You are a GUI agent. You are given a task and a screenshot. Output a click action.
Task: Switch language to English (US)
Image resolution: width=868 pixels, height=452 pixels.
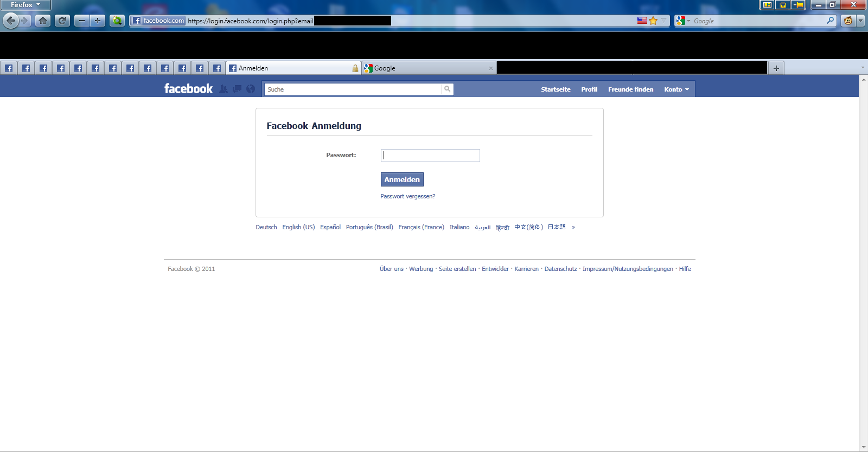coord(298,227)
